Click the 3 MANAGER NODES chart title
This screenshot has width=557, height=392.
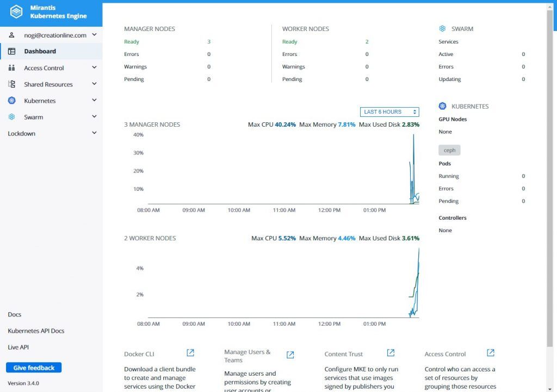pos(152,125)
